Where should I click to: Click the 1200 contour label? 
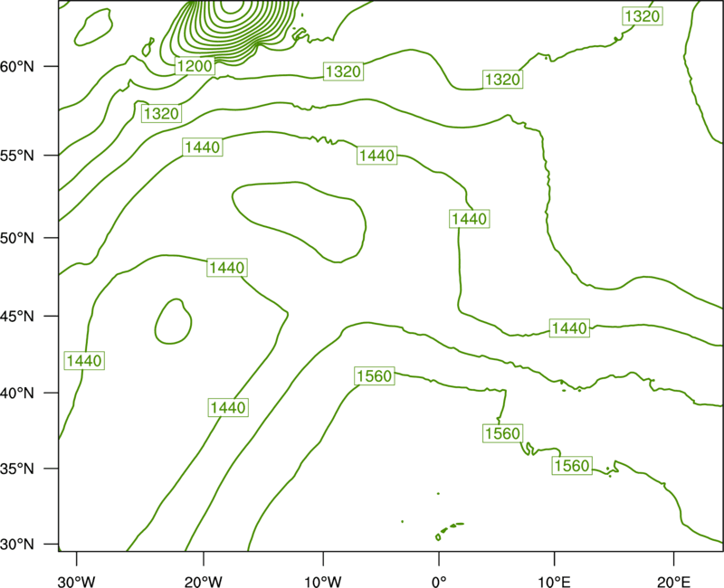(x=195, y=66)
